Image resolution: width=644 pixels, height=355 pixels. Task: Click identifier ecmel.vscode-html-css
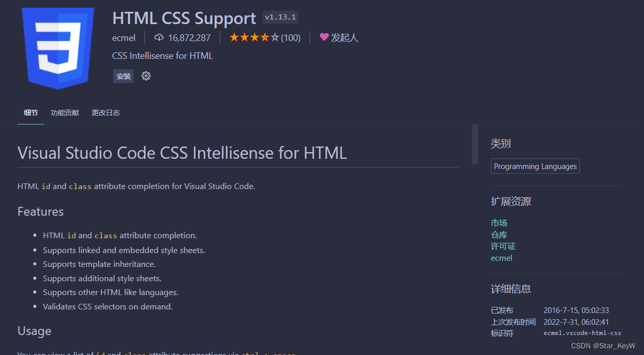pyautogui.click(x=583, y=333)
